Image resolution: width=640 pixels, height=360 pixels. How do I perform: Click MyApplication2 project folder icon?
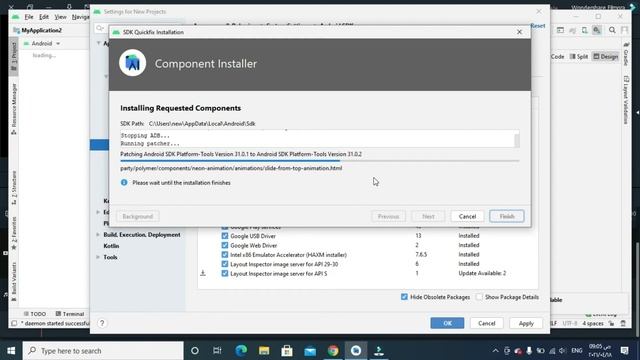[17, 31]
